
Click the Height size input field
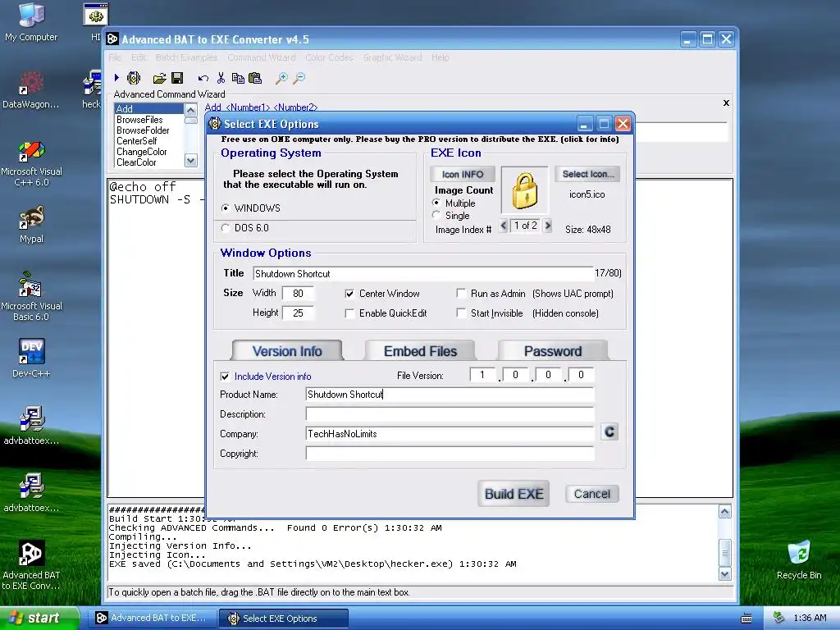click(x=298, y=313)
